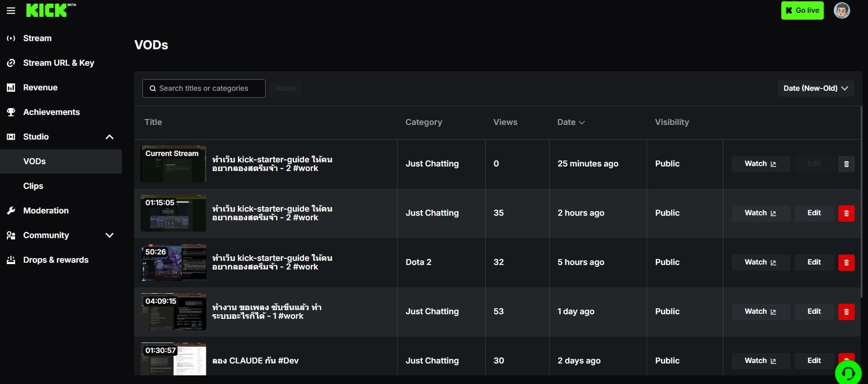Watch the Dota 2 VOD
This screenshot has height=384, width=868.
pos(760,262)
